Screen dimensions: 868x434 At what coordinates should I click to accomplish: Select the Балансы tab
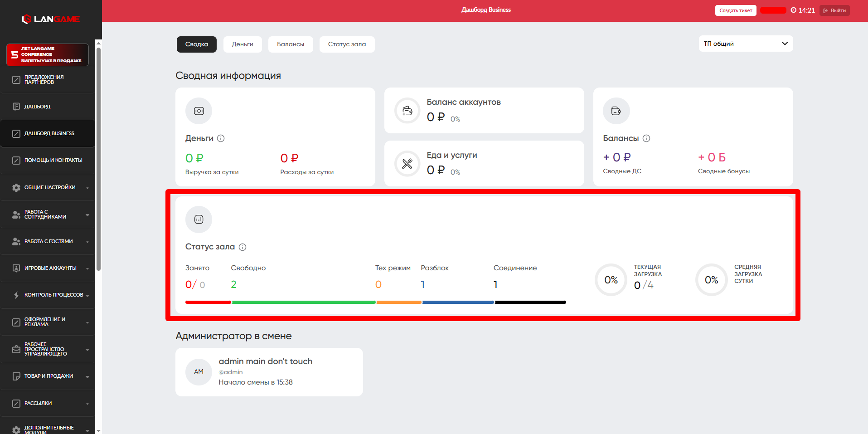point(291,44)
